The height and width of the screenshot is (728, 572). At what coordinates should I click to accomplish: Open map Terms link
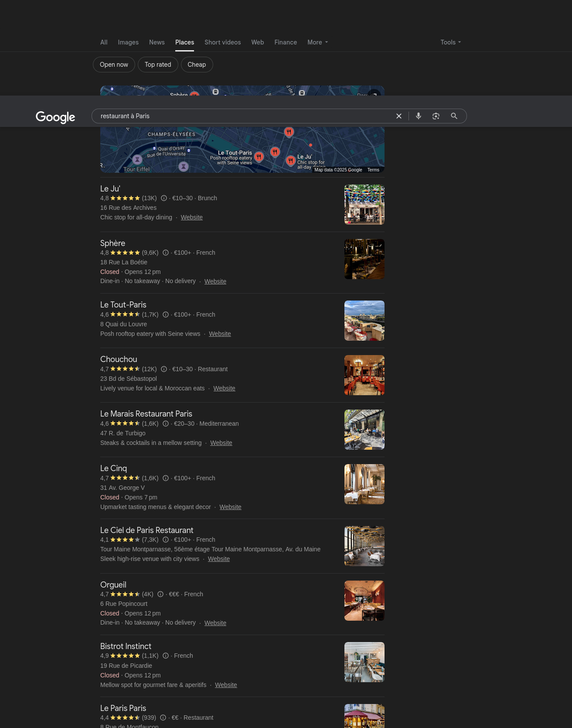tap(373, 170)
